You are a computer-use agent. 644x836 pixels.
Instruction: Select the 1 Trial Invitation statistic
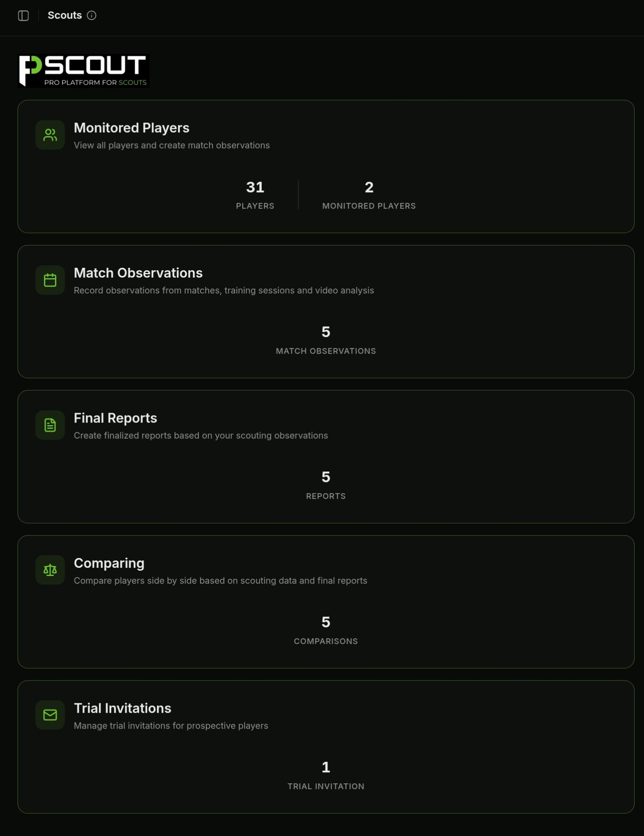coord(325,767)
